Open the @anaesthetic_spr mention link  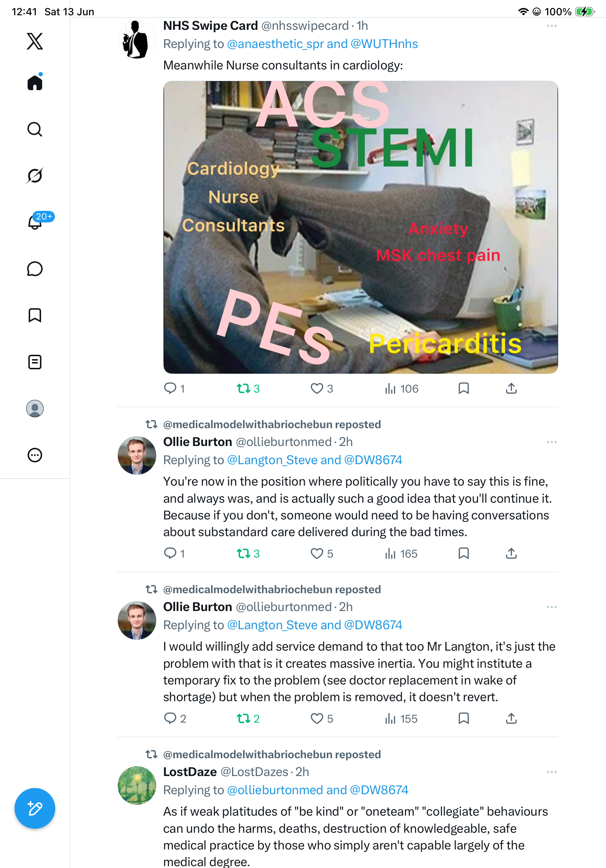pyautogui.click(x=276, y=44)
